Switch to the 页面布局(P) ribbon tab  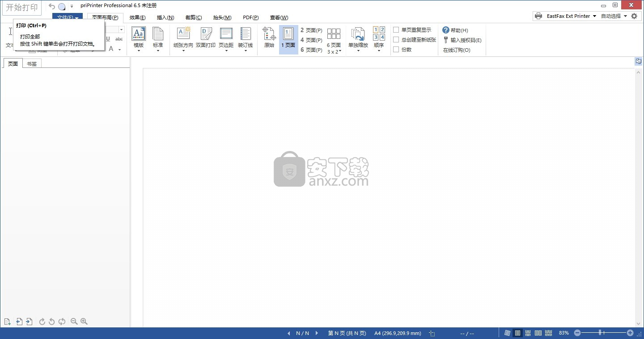tap(105, 17)
